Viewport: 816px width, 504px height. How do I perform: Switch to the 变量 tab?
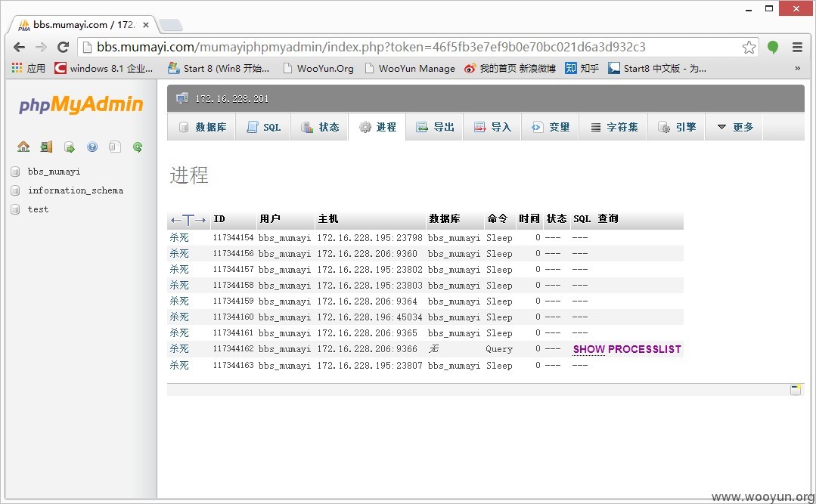coord(550,127)
